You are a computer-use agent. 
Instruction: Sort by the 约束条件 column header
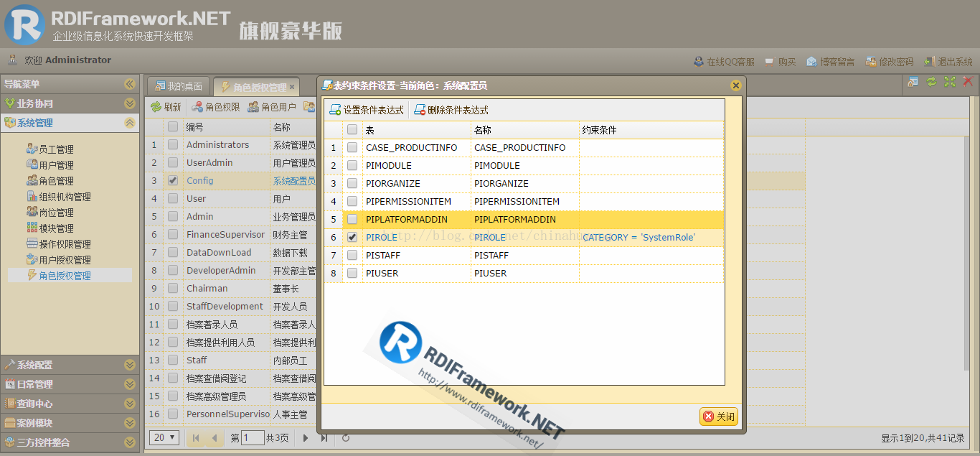click(x=651, y=130)
